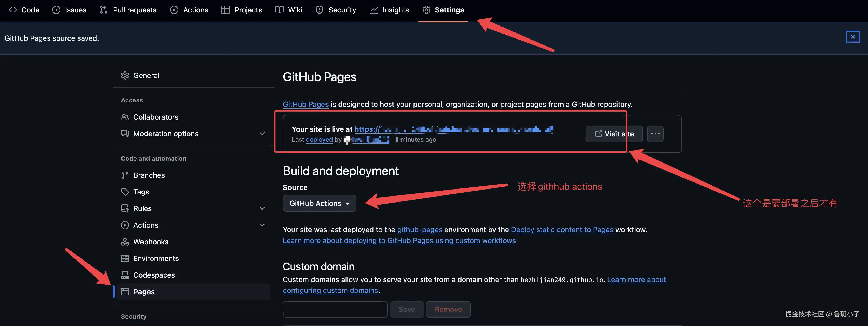Expand the Moderation options section

coord(262,134)
